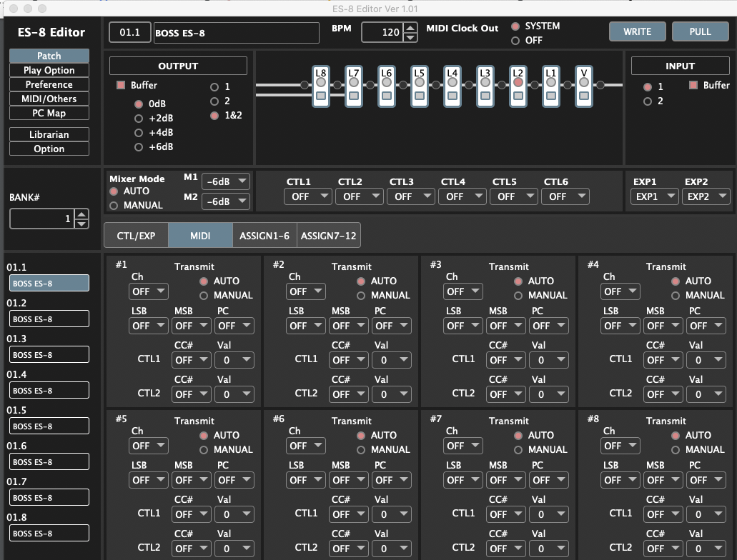Open MIDI #1 Ch channel dropdown
Viewport: 737px width, 560px height.
point(149,291)
